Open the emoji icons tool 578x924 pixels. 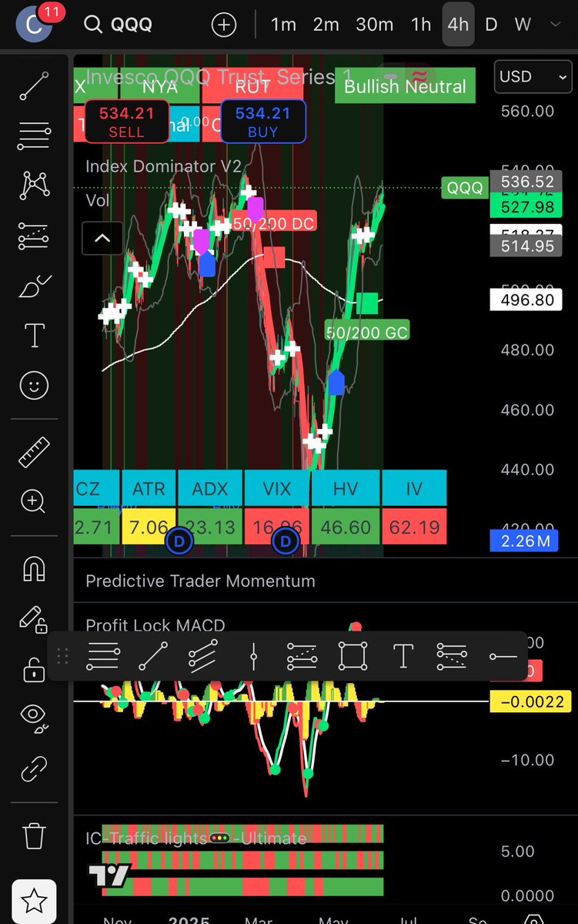click(34, 386)
